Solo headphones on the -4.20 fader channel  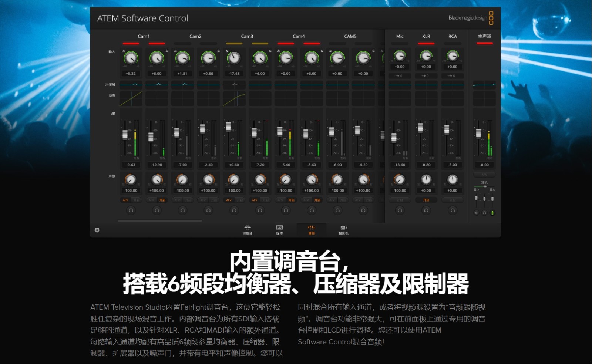coord(363,210)
